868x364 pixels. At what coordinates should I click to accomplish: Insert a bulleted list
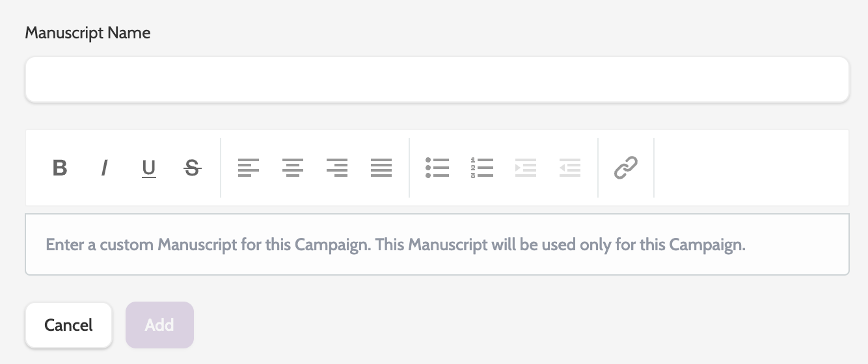[437, 168]
